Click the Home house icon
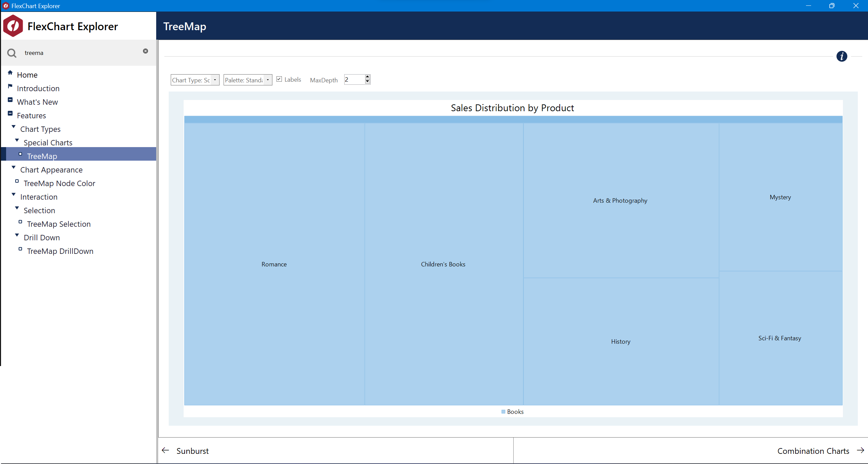This screenshot has width=868, height=464. 10,73
